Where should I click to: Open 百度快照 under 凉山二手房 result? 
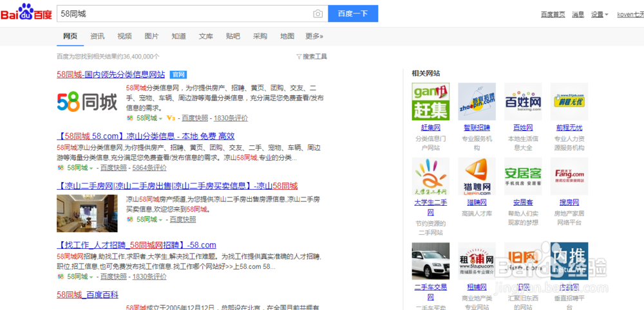[x=183, y=219]
